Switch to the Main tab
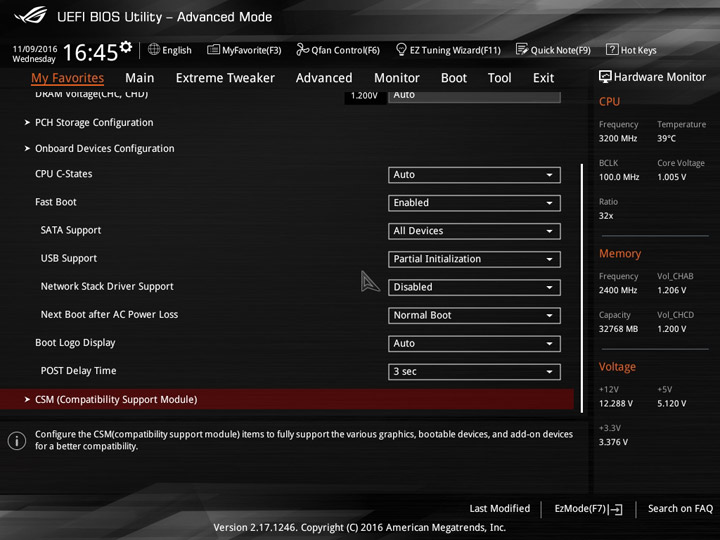 click(140, 78)
